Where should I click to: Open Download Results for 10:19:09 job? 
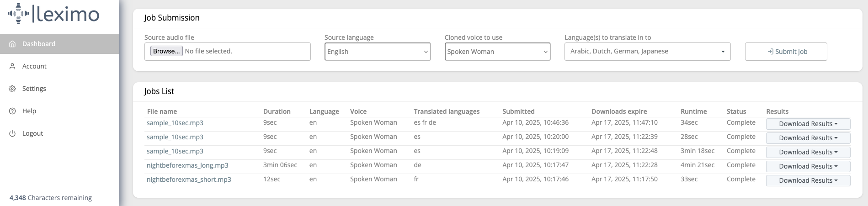pyautogui.click(x=808, y=152)
